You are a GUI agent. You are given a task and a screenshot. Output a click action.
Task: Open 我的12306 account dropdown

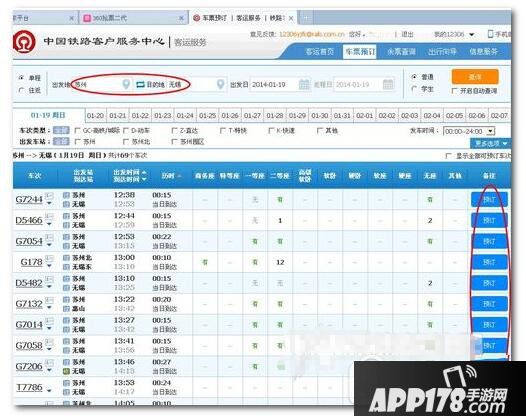[454, 34]
